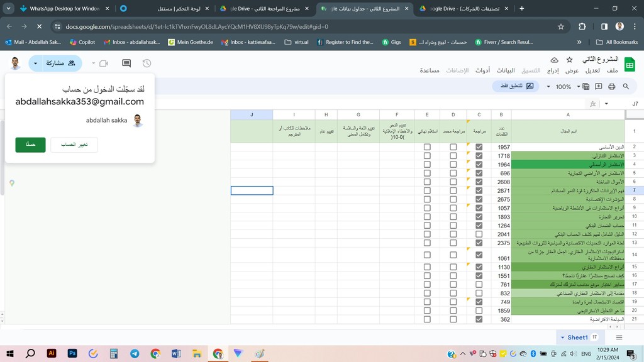Open the إدراج (Insert) menu
Screen dimensions: 644x362
553,70
